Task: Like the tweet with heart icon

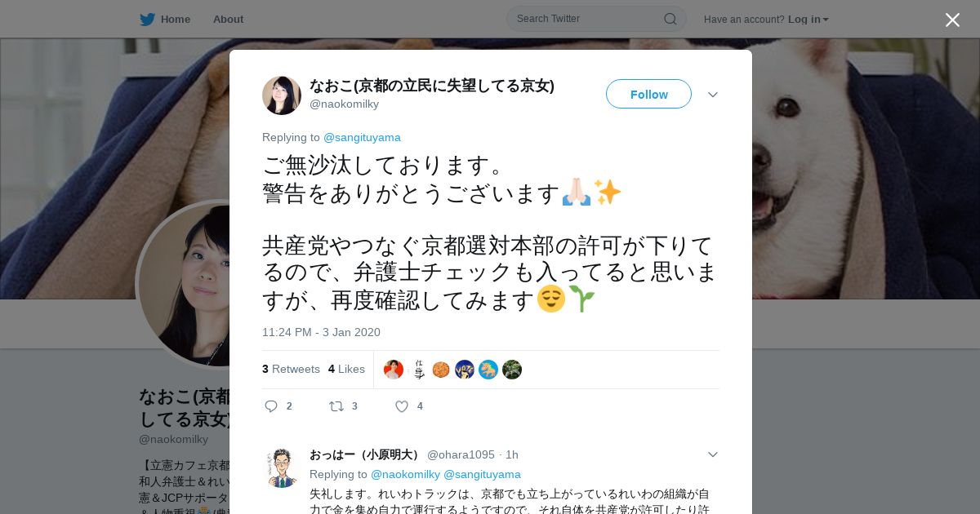Action: [x=402, y=406]
